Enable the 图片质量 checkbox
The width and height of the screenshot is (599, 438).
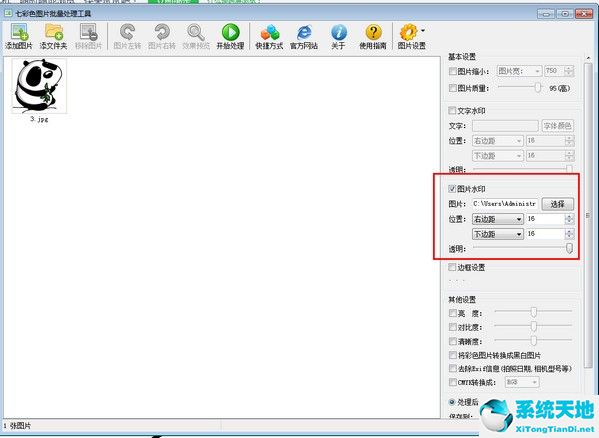(453, 88)
